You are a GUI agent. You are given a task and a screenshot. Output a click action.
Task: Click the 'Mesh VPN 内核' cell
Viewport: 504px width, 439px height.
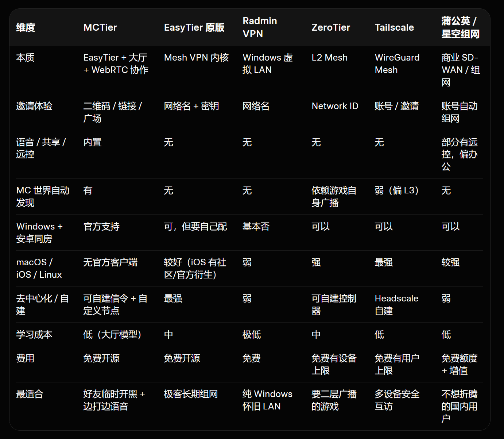196,58
